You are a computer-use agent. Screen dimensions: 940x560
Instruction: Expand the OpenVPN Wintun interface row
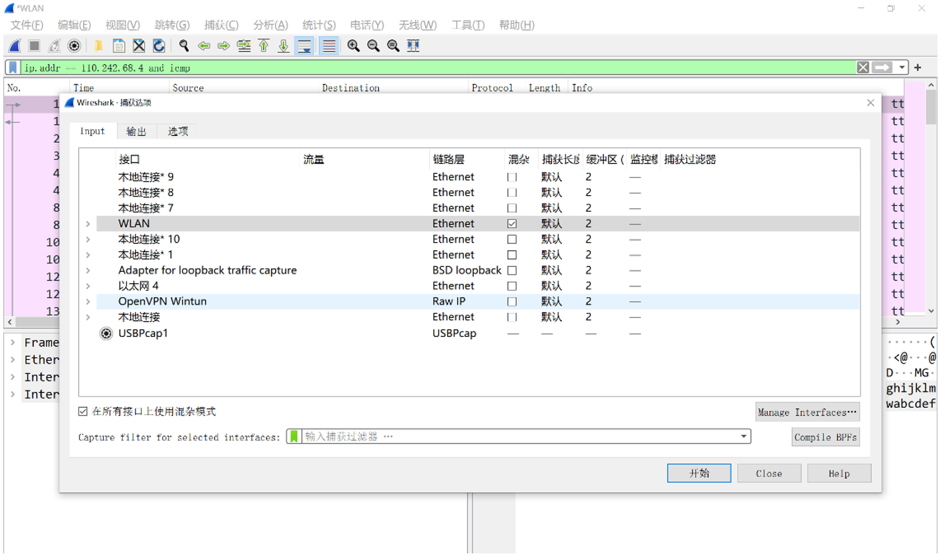[x=88, y=302]
